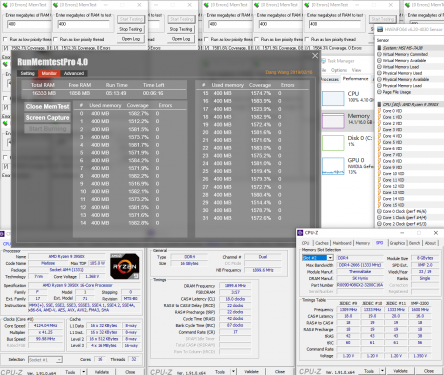Click Tools in the CPU-Z Processor window
The width and height of the screenshot is (444, 375).
[70, 372]
